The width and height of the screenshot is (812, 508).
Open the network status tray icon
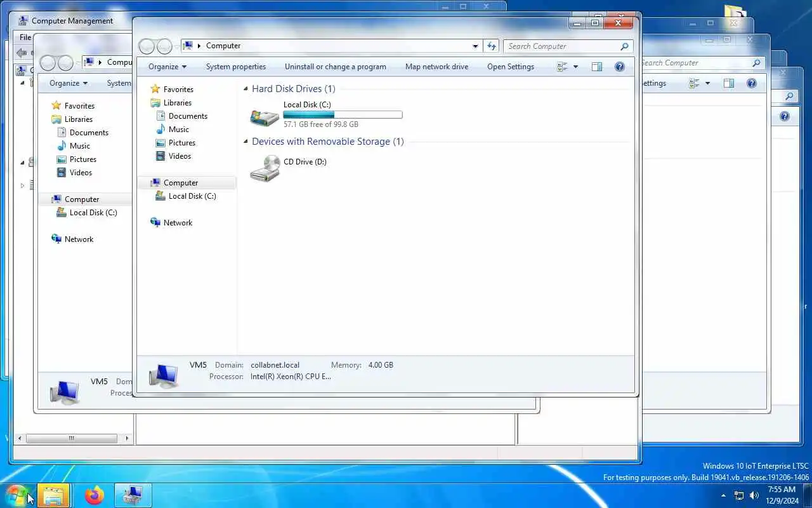pyautogui.click(x=739, y=495)
